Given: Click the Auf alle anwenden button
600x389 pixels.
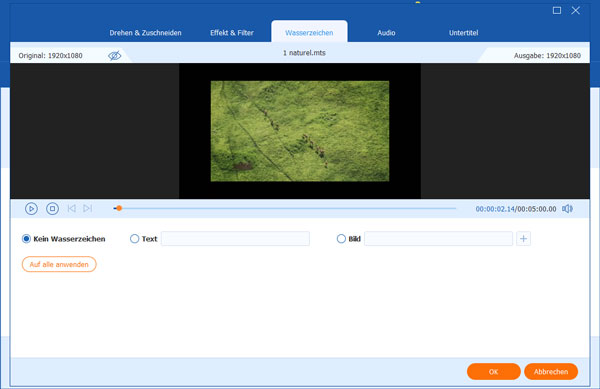Looking at the screenshot, I should pos(59,264).
